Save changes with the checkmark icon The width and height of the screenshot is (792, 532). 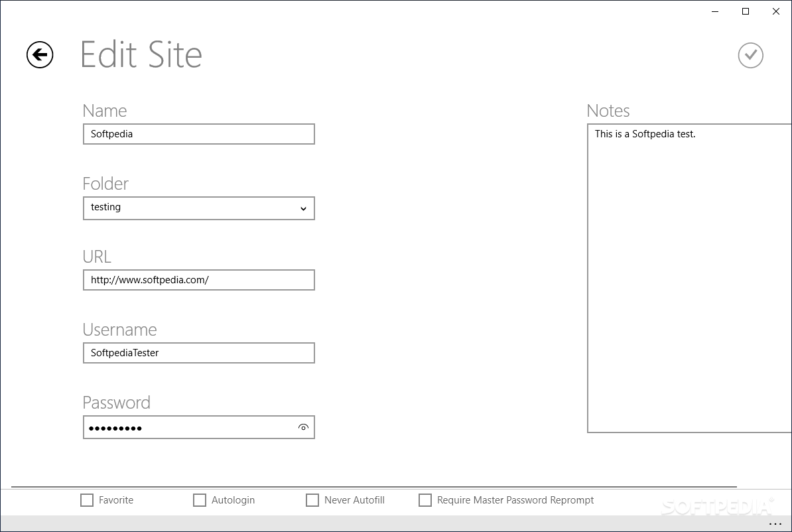[x=751, y=55]
